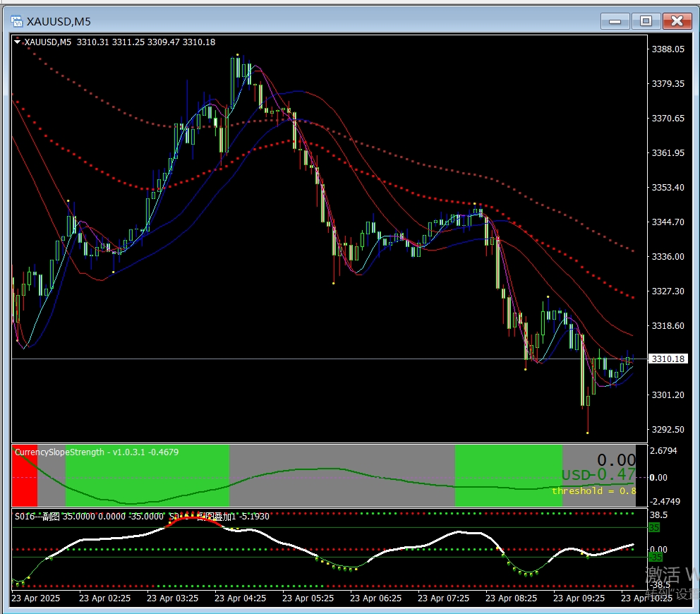Click the green 35 level marker
Image resolution: width=700 pixels, height=614 pixels.
pyautogui.click(x=654, y=528)
